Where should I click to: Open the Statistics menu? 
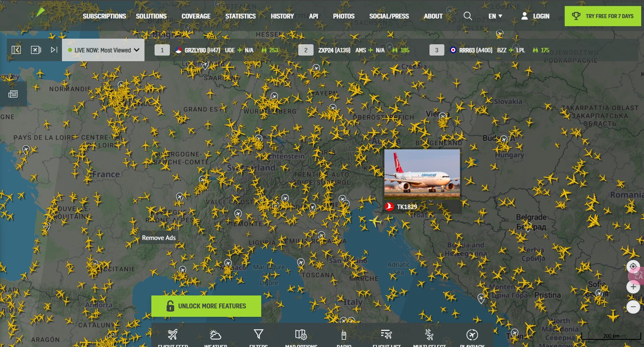coord(240,16)
